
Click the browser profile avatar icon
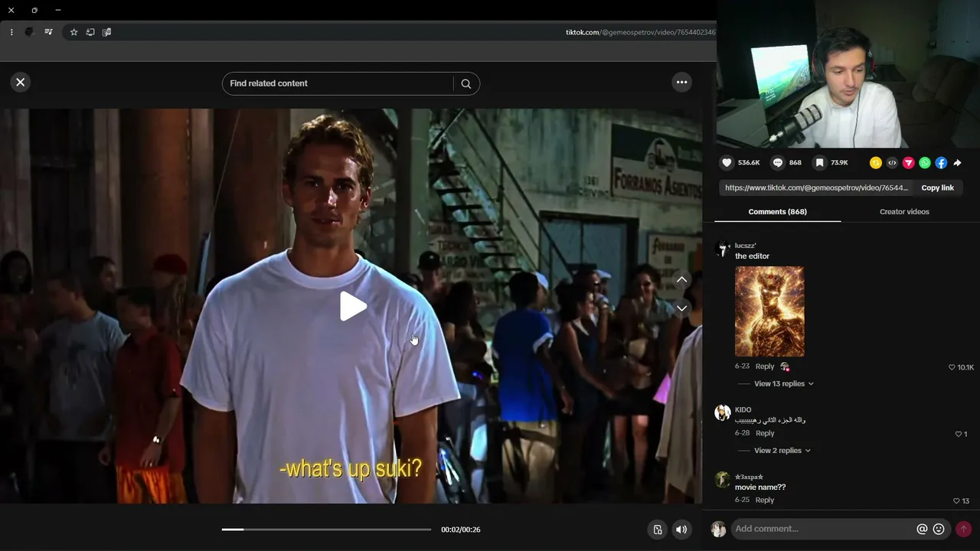click(x=30, y=32)
